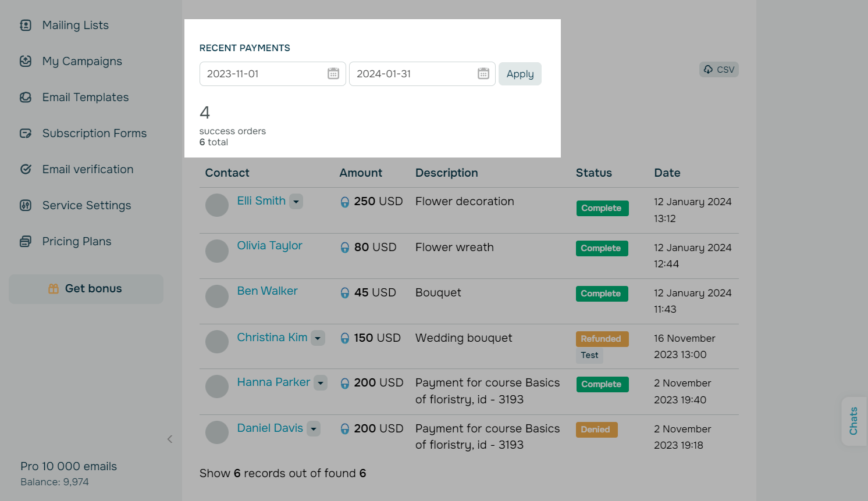Image resolution: width=868 pixels, height=501 pixels.
Task: Open the dropdown arrow beside Hanna Parker
Action: pyautogui.click(x=321, y=383)
